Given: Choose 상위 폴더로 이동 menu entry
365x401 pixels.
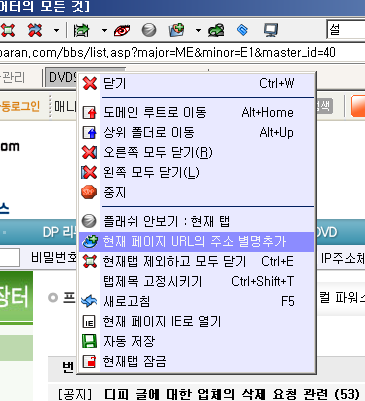Looking at the screenshot, I should click(x=197, y=133).
